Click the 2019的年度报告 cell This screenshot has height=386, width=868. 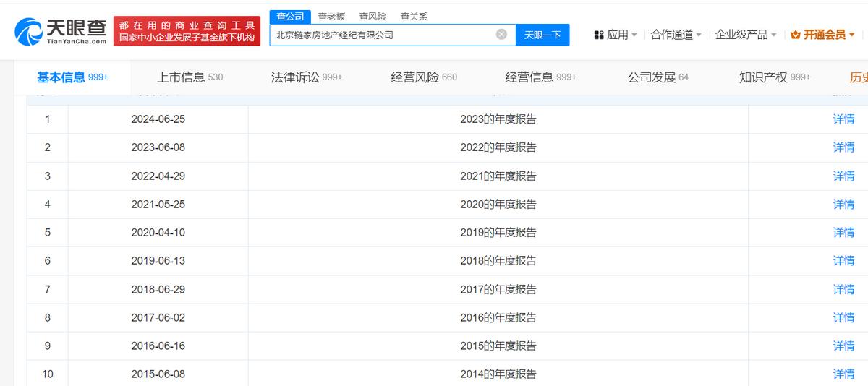click(498, 233)
